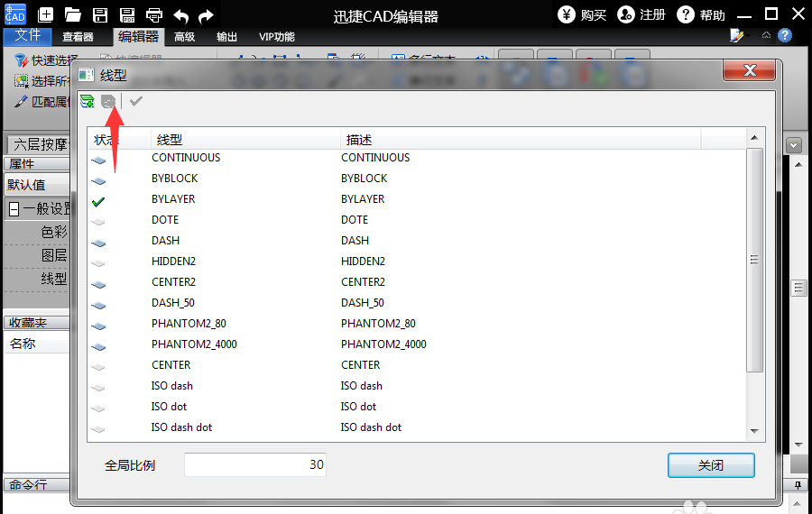Click status icon of BYBLOCK row
This screenshot has width=812, height=514.
tap(98, 181)
